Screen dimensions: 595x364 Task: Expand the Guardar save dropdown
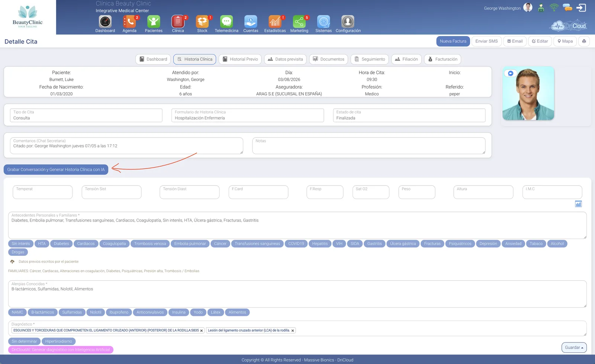(574, 348)
